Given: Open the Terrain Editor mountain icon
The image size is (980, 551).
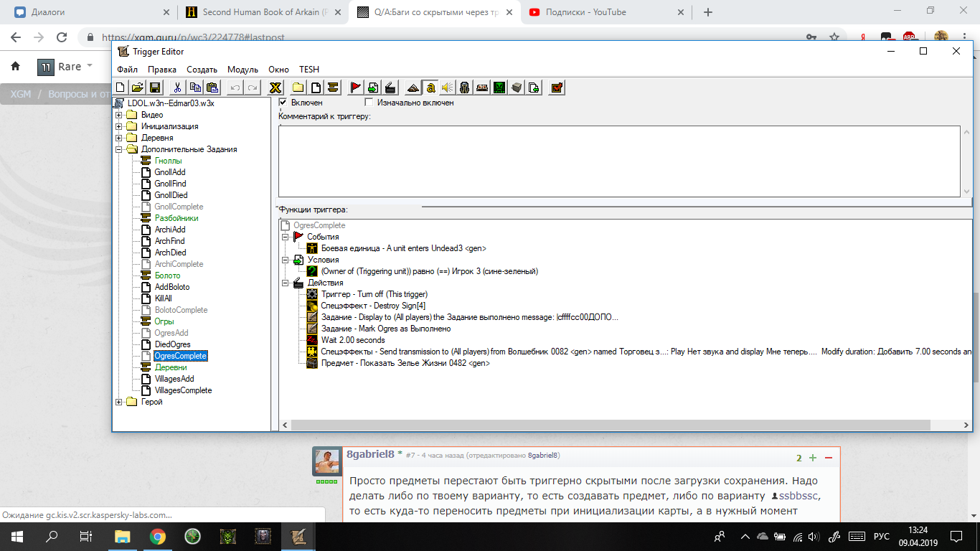Looking at the screenshot, I should point(413,88).
